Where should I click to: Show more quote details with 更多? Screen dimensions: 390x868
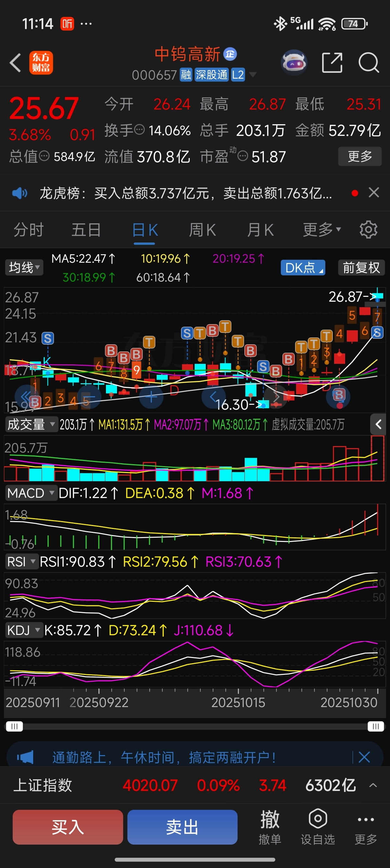[360, 156]
